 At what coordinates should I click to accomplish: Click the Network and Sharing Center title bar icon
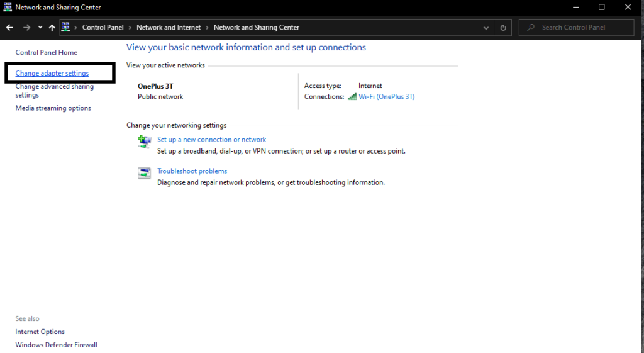click(x=8, y=6)
